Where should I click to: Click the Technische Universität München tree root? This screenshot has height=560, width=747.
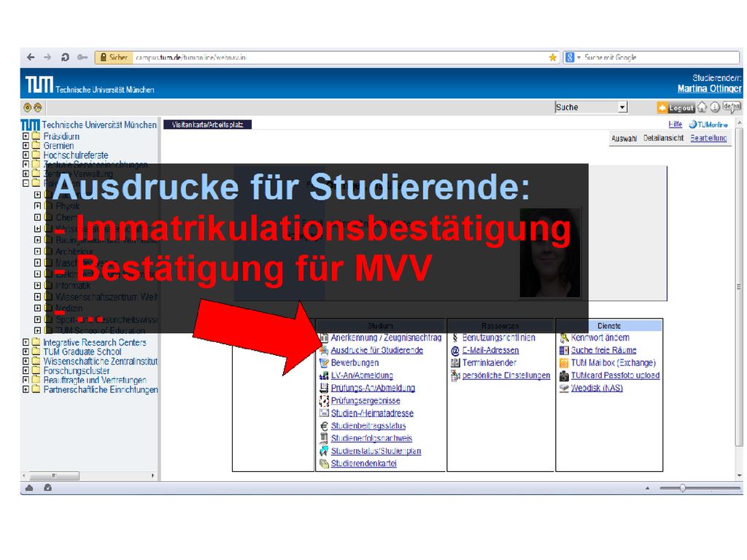pyautogui.click(x=99, y=125)
